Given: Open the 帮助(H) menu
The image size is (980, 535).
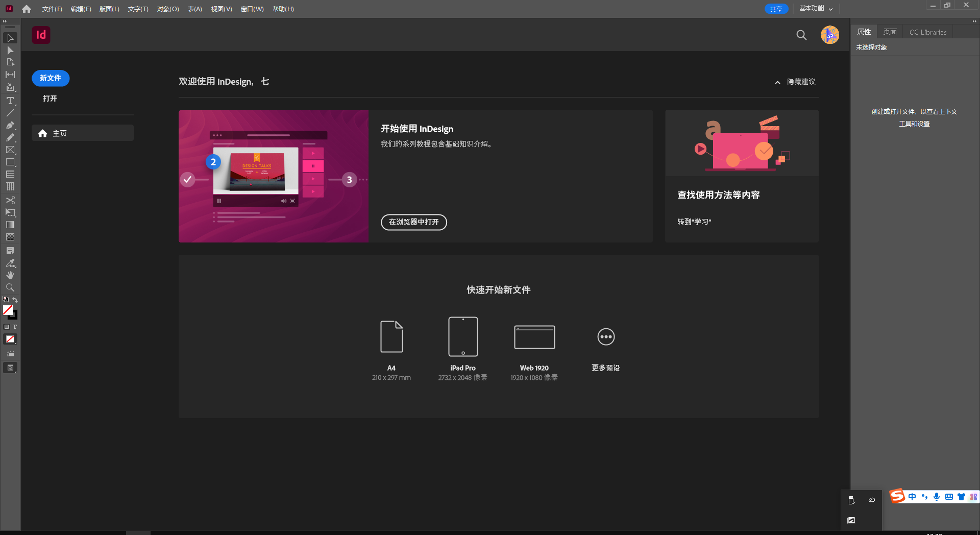Looking at the screenshot, I should [x=283, y=9].
